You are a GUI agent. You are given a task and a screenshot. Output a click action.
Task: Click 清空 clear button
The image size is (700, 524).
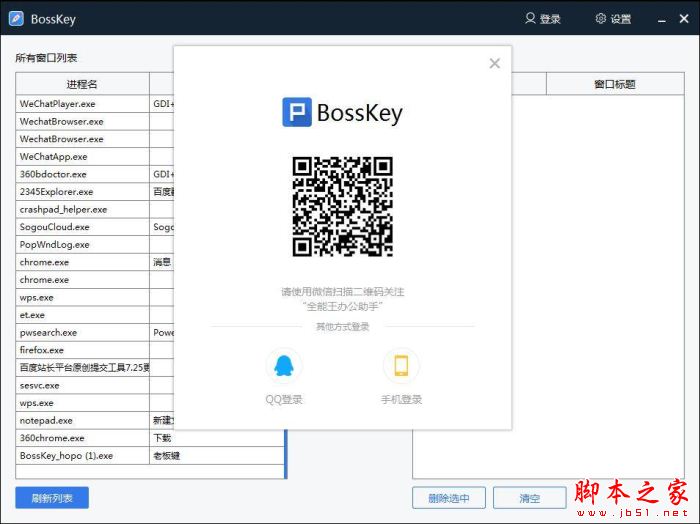tap(529, 498)
